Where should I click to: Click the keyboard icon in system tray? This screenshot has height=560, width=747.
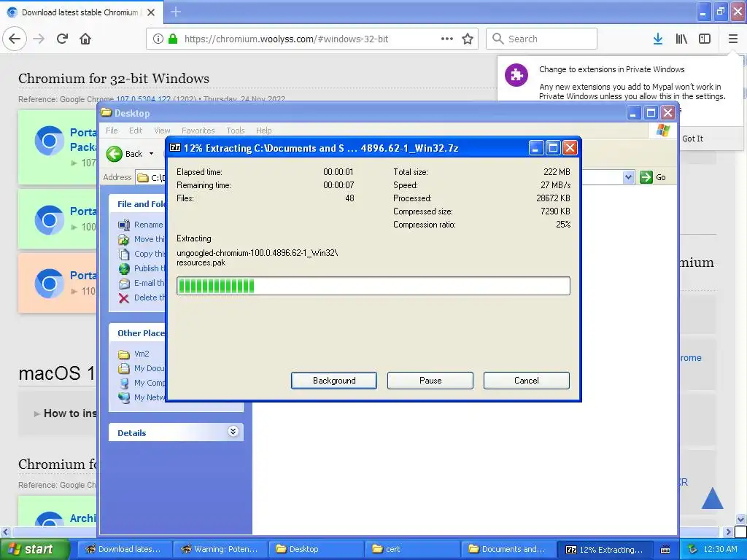[665, 550]
